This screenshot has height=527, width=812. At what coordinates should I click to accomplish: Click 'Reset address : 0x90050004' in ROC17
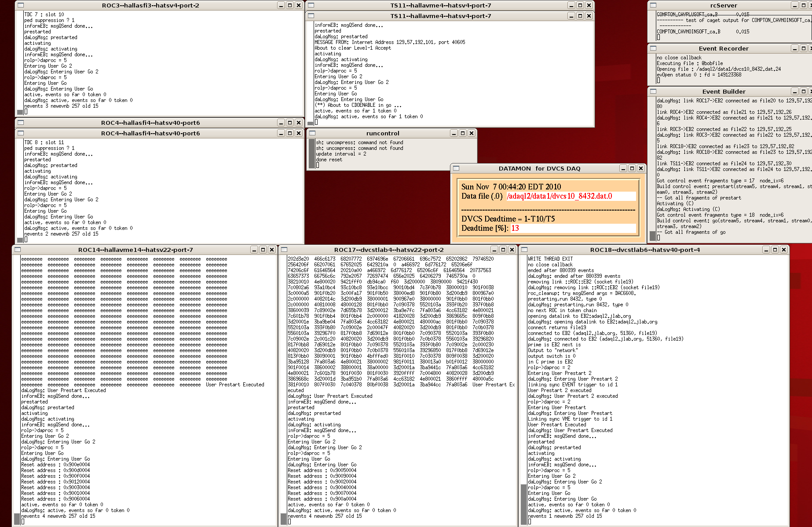point(322,470)
